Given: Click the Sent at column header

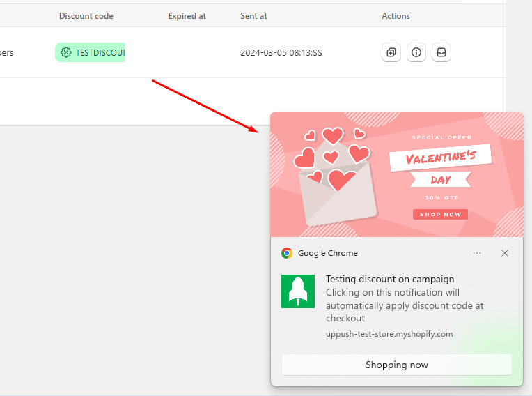Looking at the screenshot, I should click(x=253, y=16).
